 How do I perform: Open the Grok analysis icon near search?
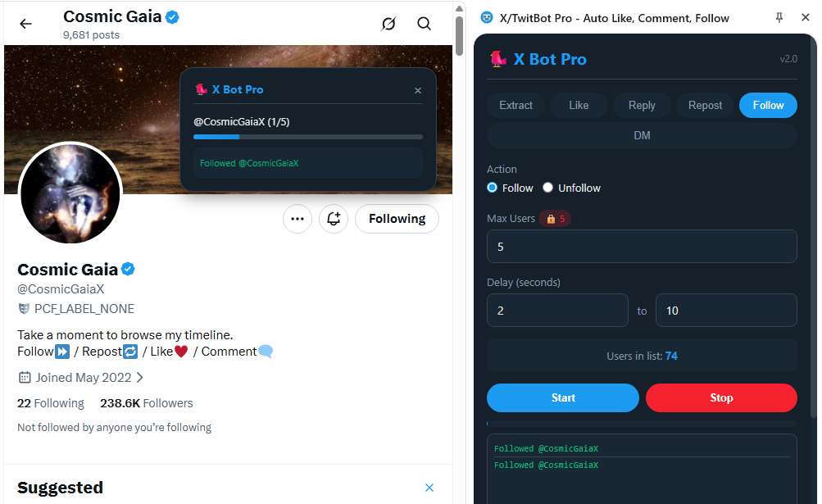(388, 24)
